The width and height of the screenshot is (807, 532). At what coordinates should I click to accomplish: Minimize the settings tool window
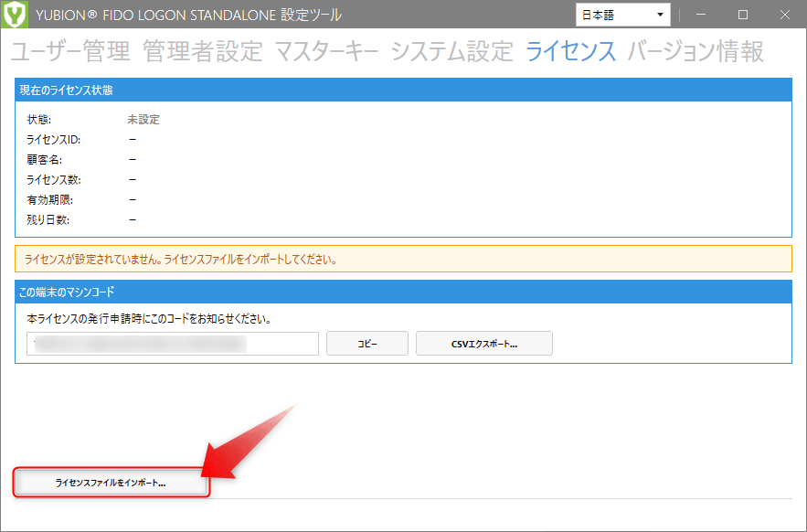coord(701,15)
